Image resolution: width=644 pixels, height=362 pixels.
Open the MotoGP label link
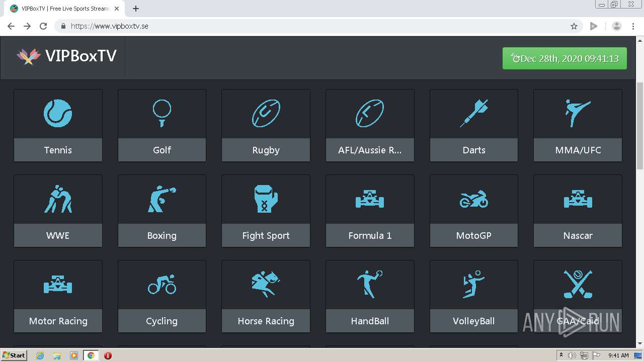474,235
